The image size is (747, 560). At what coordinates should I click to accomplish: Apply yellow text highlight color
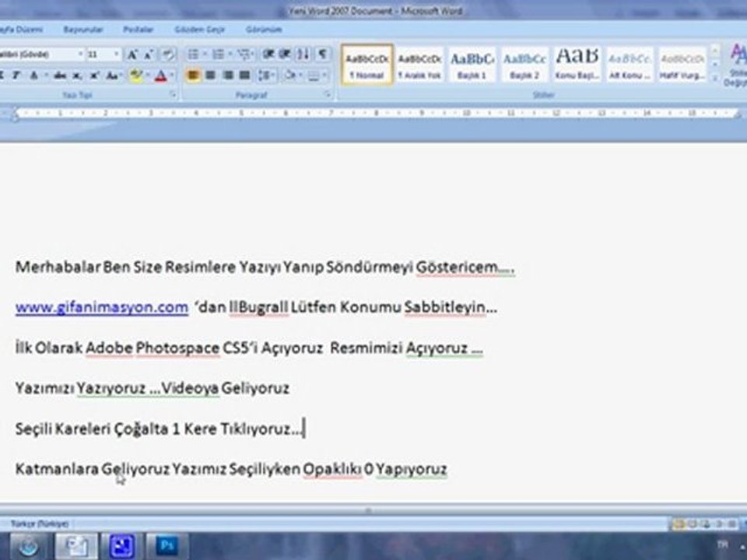pyautogui.click(x=135, y=75)
